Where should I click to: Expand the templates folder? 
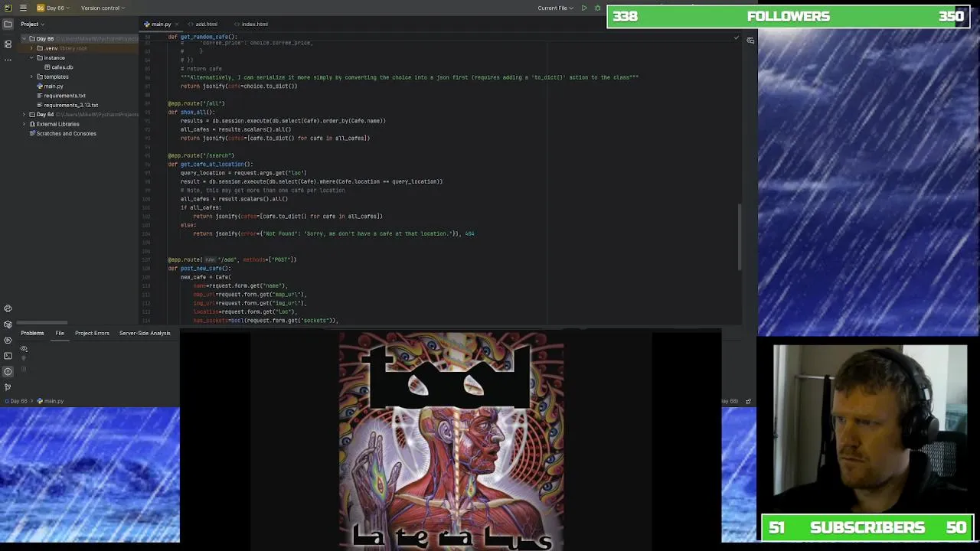tap(32, 77)
